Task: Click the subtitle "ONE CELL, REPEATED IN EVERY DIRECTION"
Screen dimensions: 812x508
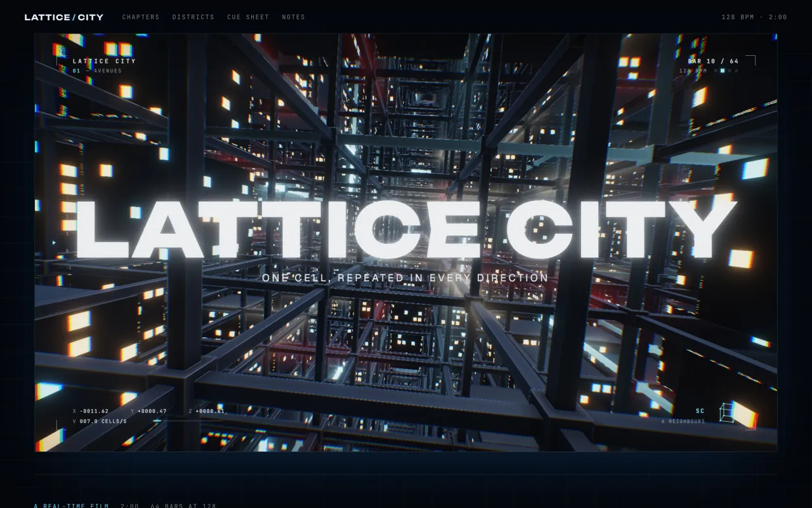Action: click(405, 278)
